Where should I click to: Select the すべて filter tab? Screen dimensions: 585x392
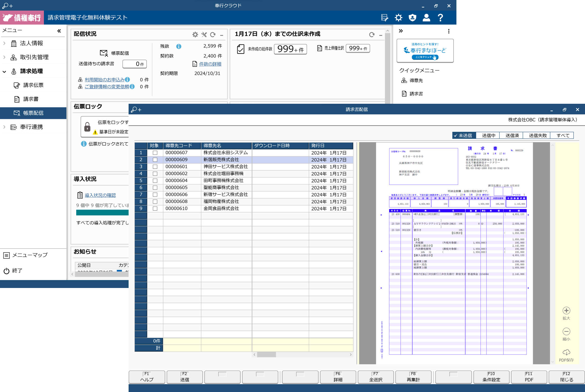563,136
